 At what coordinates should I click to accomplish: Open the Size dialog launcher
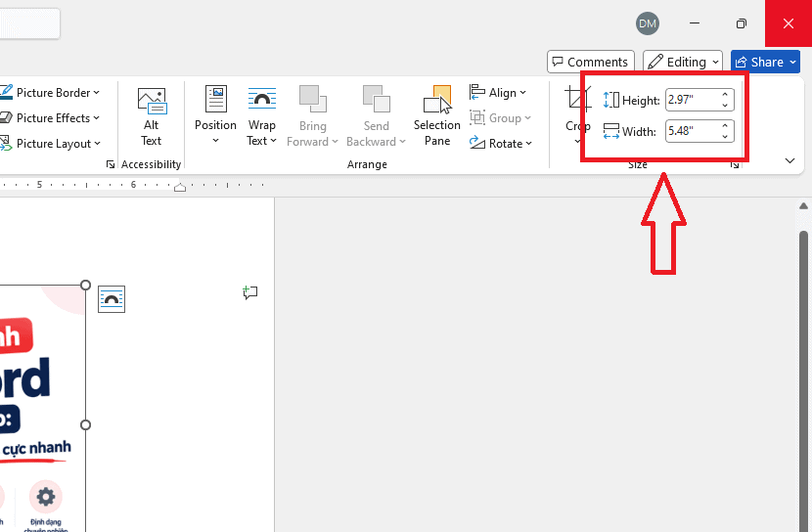(x=735, y=164)
